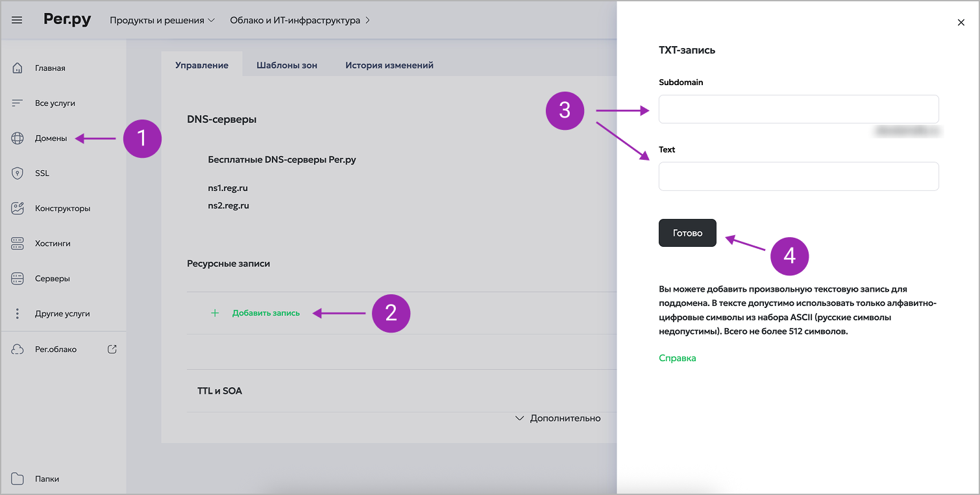The image size is (980, 495).
Task: Click the DNS-серверы heading
Action: tap(221, 120)
